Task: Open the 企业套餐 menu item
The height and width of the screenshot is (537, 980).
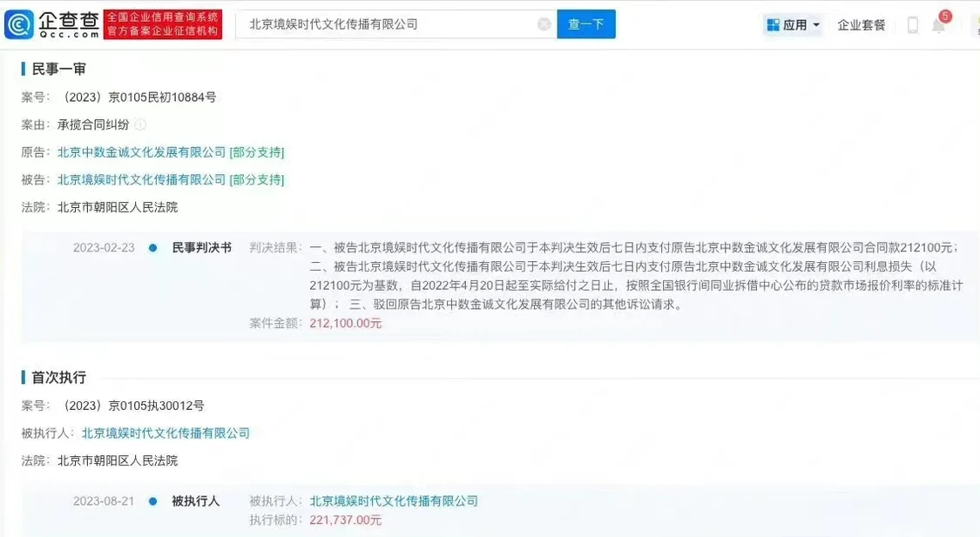Action: tap(861, 25)
